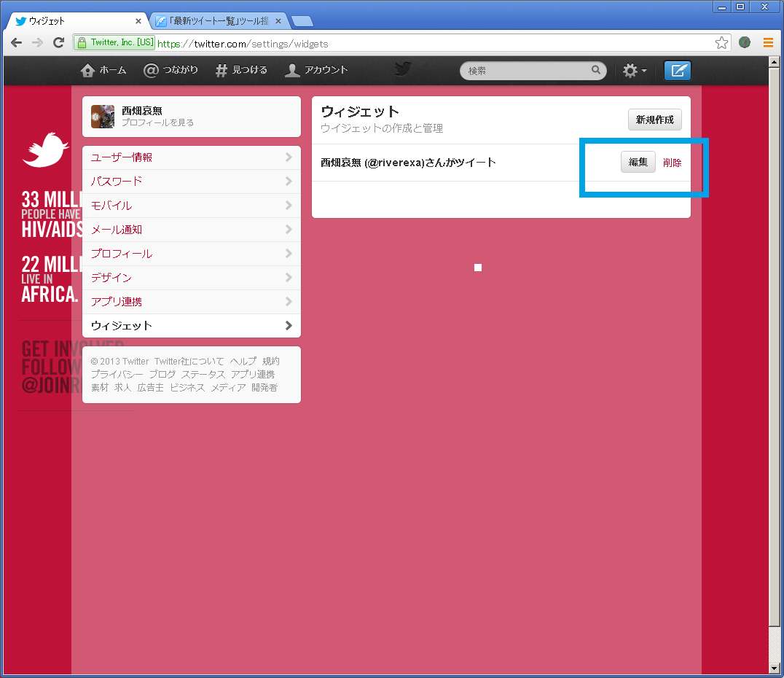
Task: Select ウィジェット in the settings sidebar
Action: pos(192,326)
